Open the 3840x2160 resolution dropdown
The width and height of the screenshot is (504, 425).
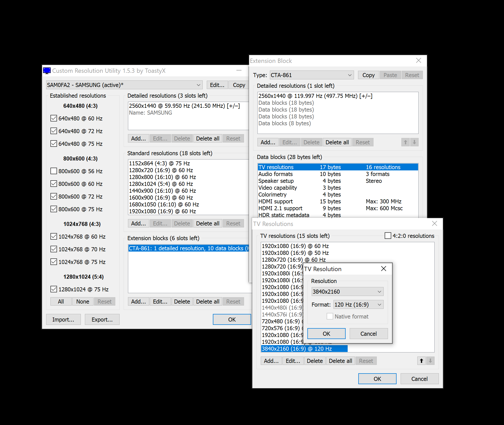[x=347, y=292]
